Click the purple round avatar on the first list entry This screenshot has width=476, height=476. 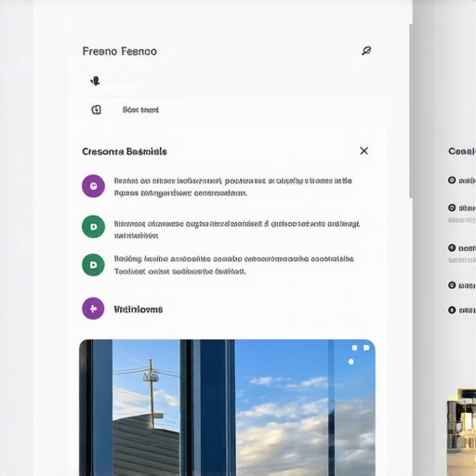tap(93, 186)
